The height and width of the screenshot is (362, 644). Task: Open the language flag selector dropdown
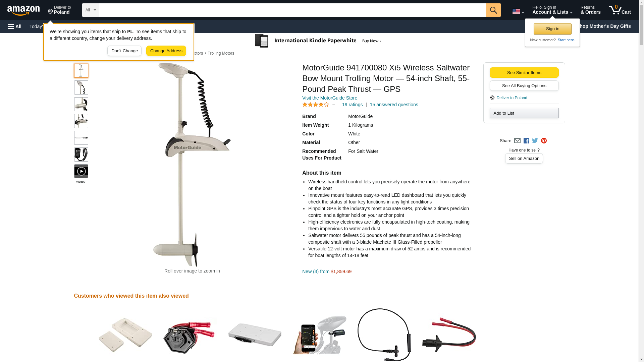[518, 11]
